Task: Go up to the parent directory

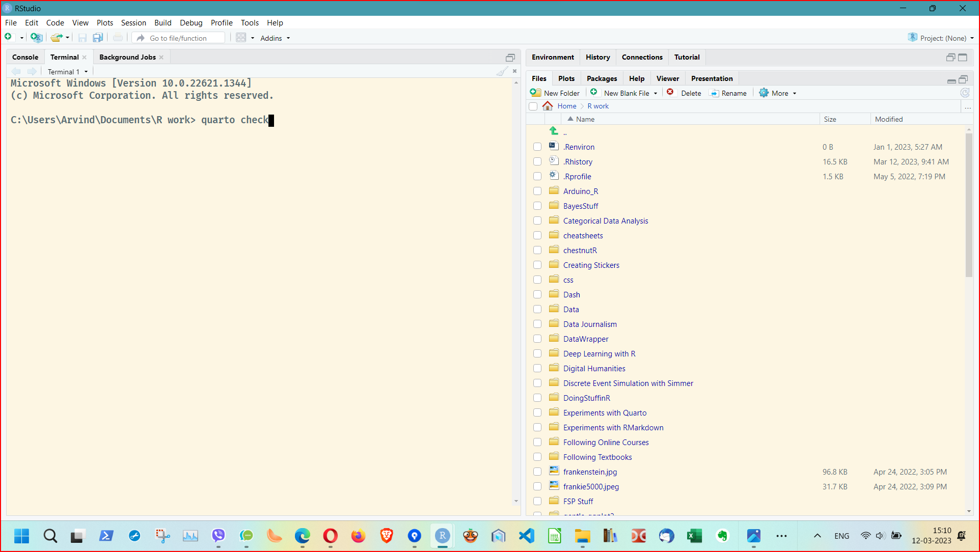Action: 554,131
